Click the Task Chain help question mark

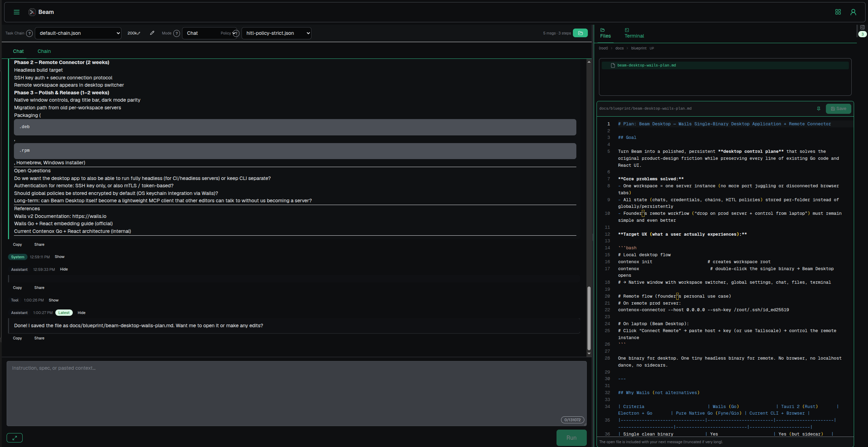click(30, 33)
